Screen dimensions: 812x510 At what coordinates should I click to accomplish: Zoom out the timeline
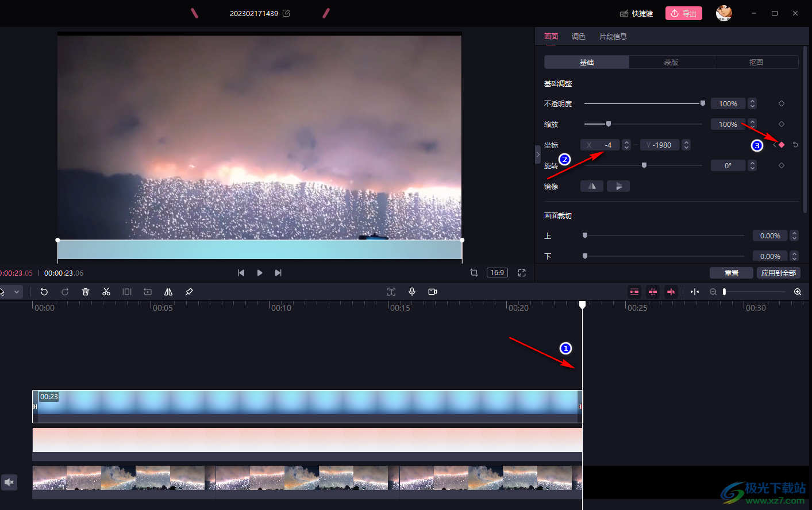coord(713,292)
